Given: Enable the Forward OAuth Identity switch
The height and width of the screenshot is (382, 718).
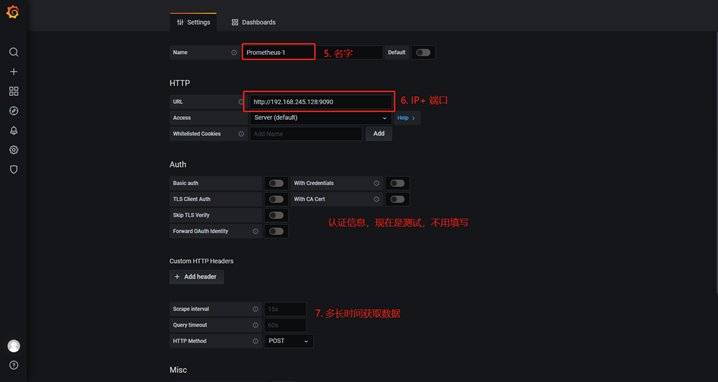Looking at the screenshot, I should (x=276, y=231).
